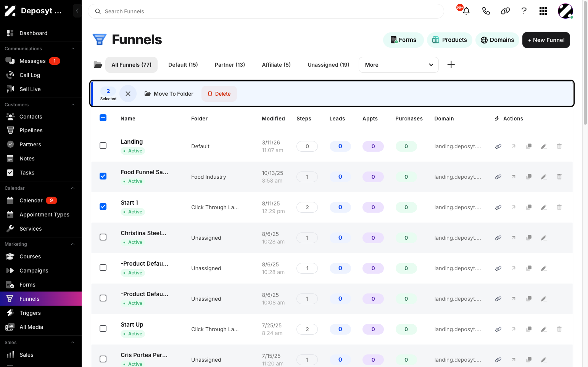Click the + New Funnel button
The height and width of the screenshot is (367, 588).
click(x=546, y=40)
